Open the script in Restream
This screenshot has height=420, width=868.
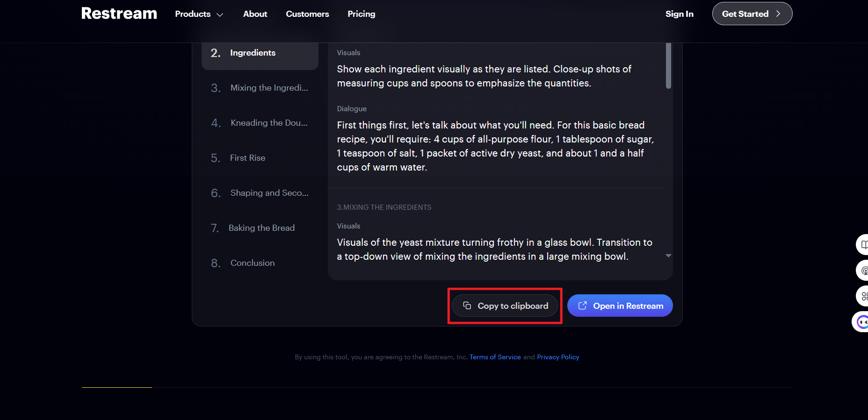pyautogui.click(x=620, y=306)
